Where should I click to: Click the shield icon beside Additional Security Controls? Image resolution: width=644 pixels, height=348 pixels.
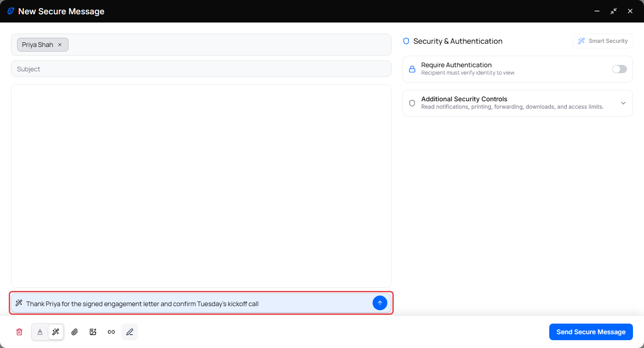click(412, 103)
